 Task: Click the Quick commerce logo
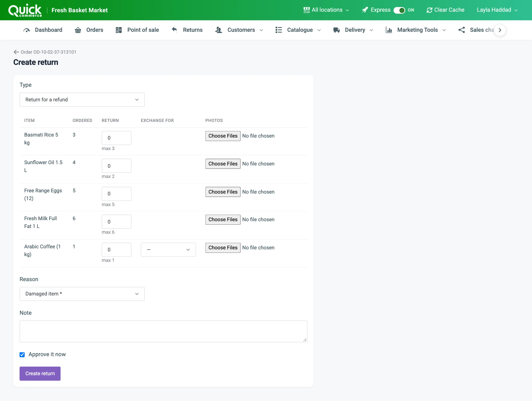[25, 10]
